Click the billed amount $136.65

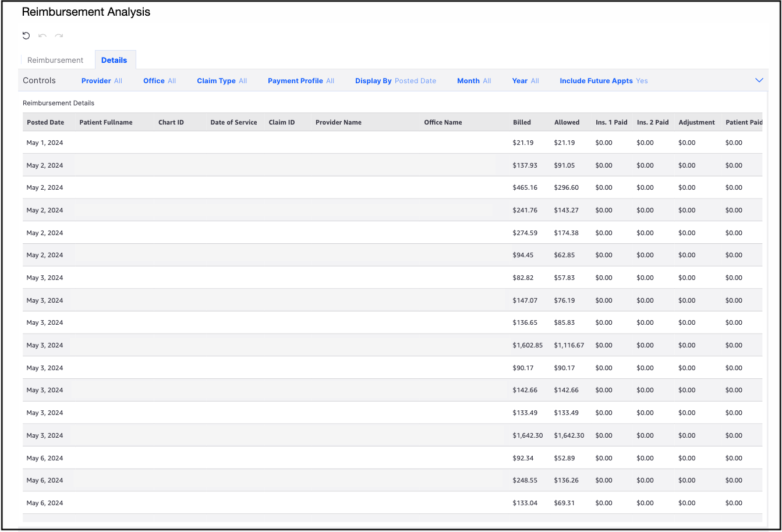(x=525, y=322)
